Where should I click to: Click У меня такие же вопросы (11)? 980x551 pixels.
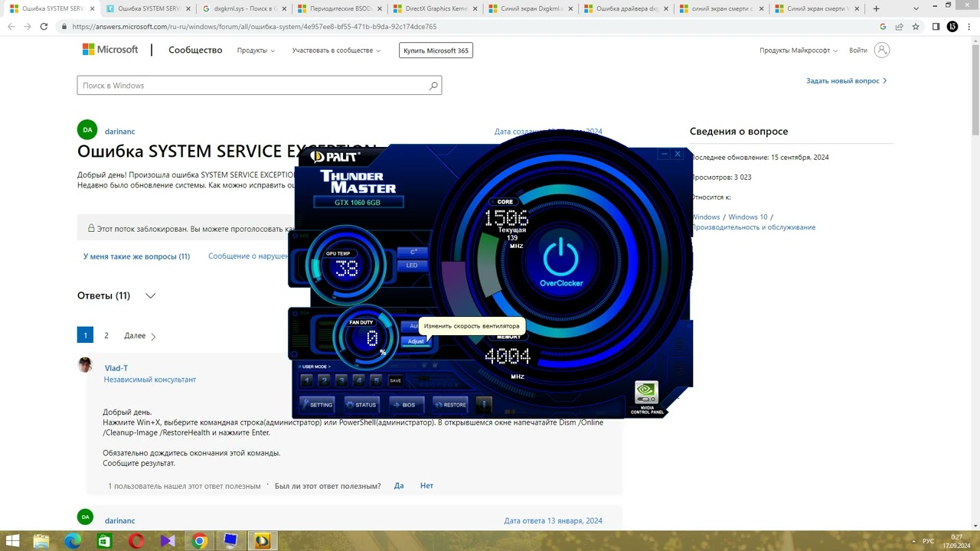[136, 256]
